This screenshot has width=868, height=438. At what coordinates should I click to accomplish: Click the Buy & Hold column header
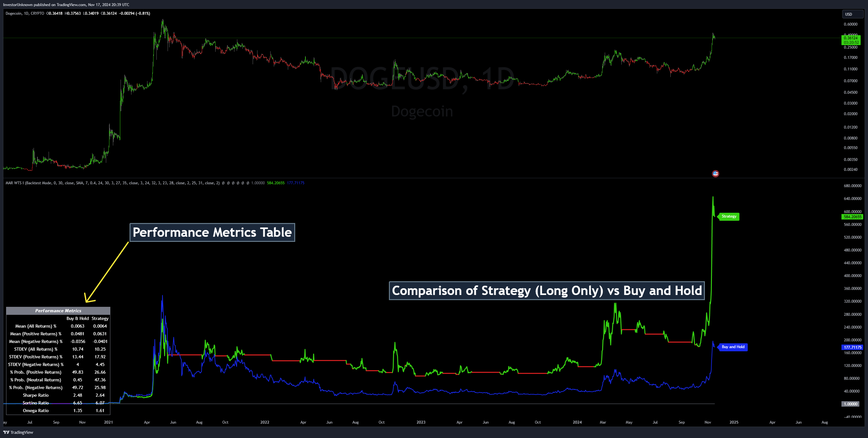pyautogui.click(x=77, y=318)
